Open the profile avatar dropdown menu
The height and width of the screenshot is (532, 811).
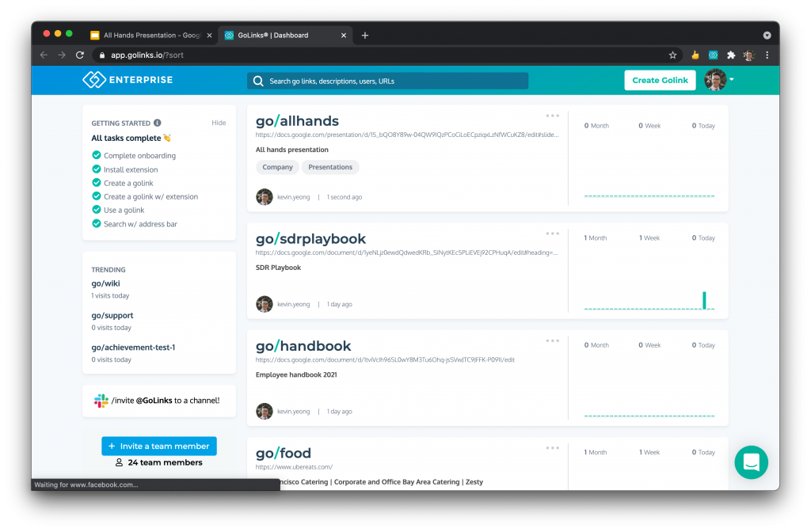(720, 80)
